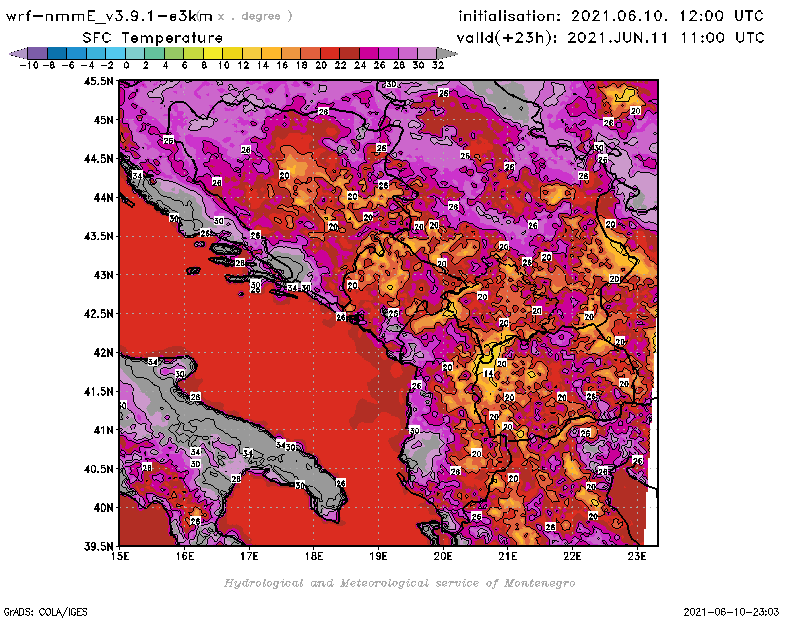Click the 21E longitude label
The image size is (800, 618).
[508, 556]
